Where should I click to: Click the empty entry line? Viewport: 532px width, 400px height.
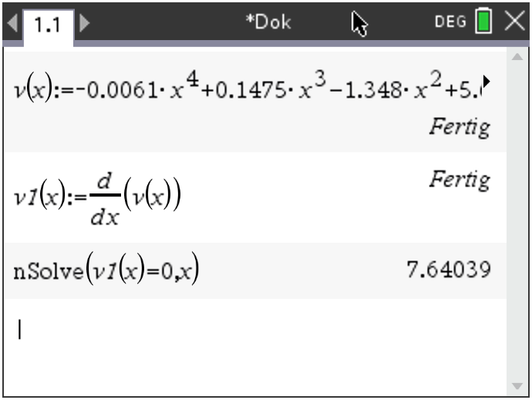254,329
